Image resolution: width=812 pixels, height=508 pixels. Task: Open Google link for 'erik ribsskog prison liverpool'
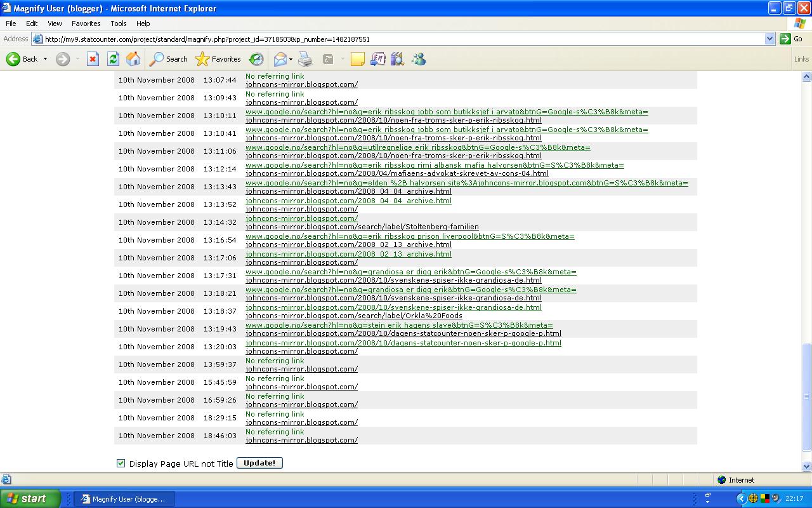410,236
